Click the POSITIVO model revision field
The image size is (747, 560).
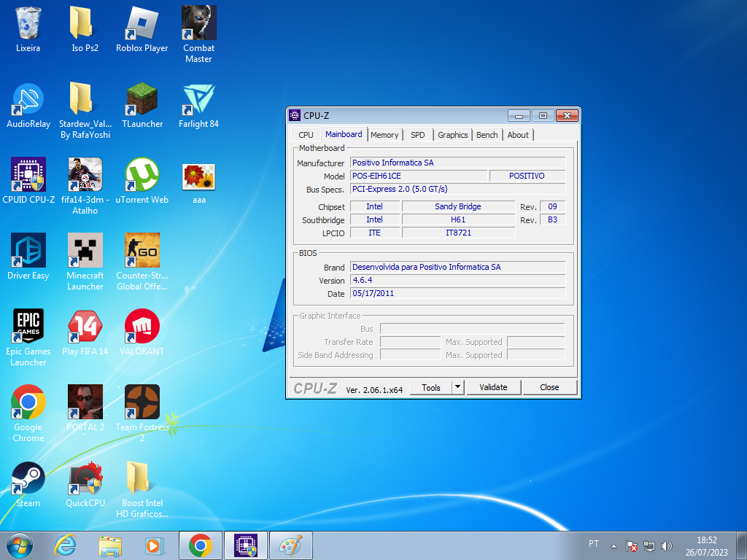tap(527, 176)
